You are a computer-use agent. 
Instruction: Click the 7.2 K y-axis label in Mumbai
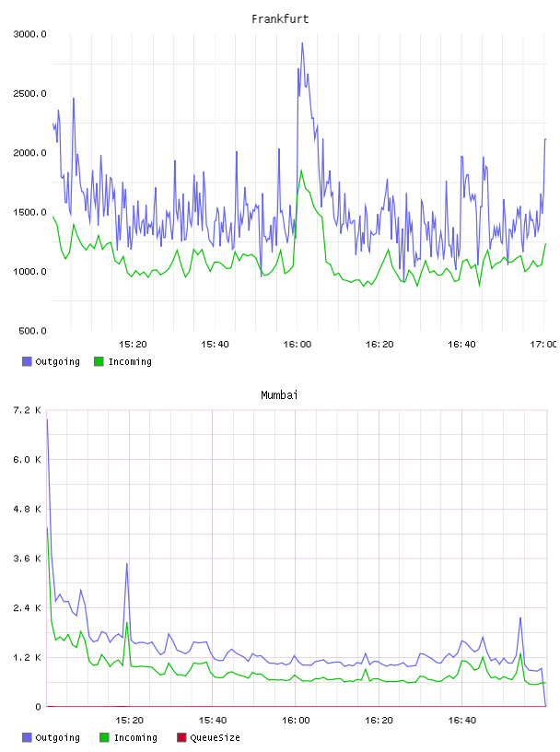pyautogui.click(x=27, y=410)
